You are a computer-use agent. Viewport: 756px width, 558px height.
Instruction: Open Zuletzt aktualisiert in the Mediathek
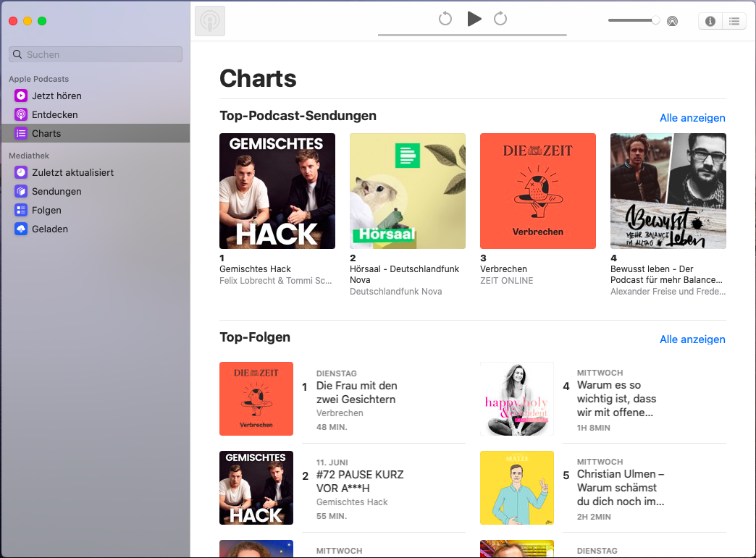tap(72, 172)
